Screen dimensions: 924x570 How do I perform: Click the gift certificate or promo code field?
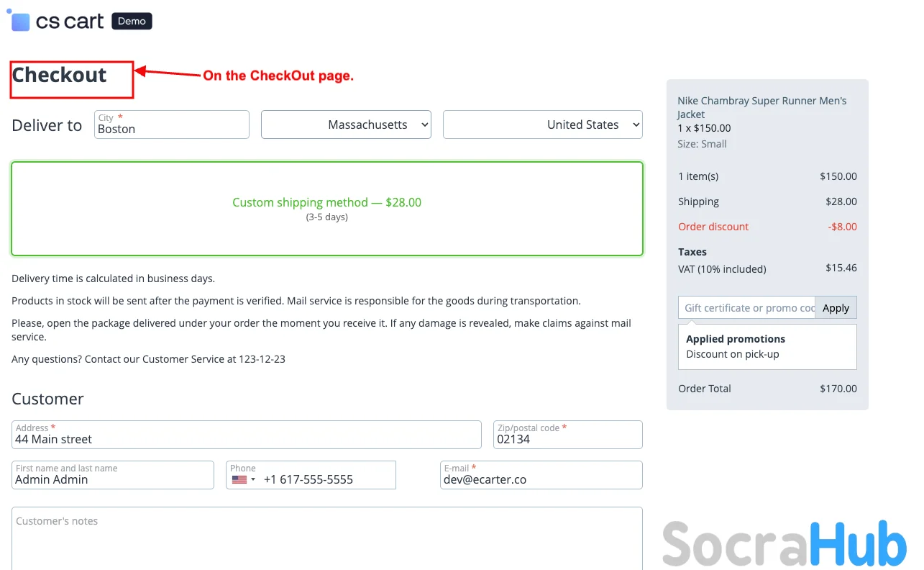pyautogui.click(x=746, y=308)
